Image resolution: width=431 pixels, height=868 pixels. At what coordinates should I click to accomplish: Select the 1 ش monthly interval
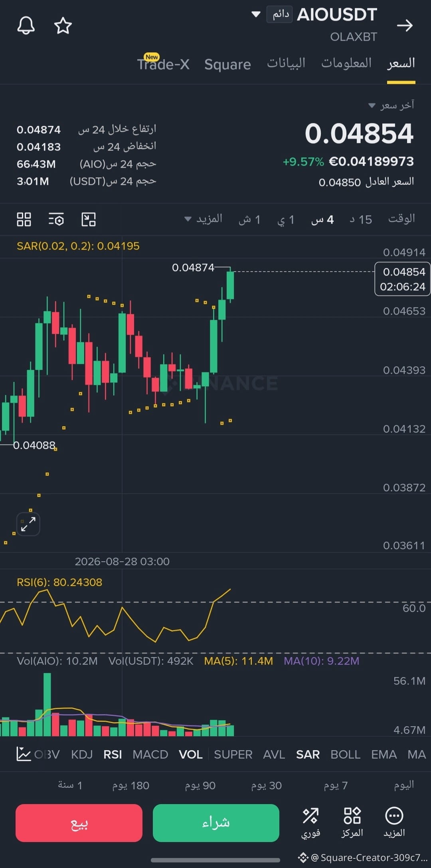pyautogui.click(x=249, y=219)
